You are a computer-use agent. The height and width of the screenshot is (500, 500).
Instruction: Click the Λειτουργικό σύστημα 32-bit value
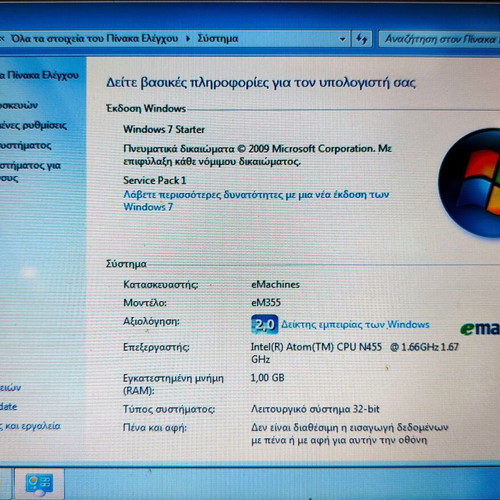tap(315, 409)
